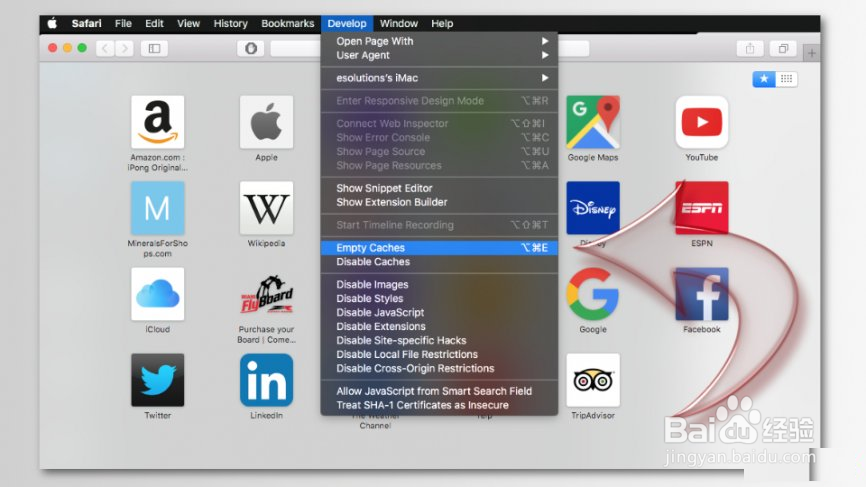Click the Safari forward arrow button

point(125,49)
